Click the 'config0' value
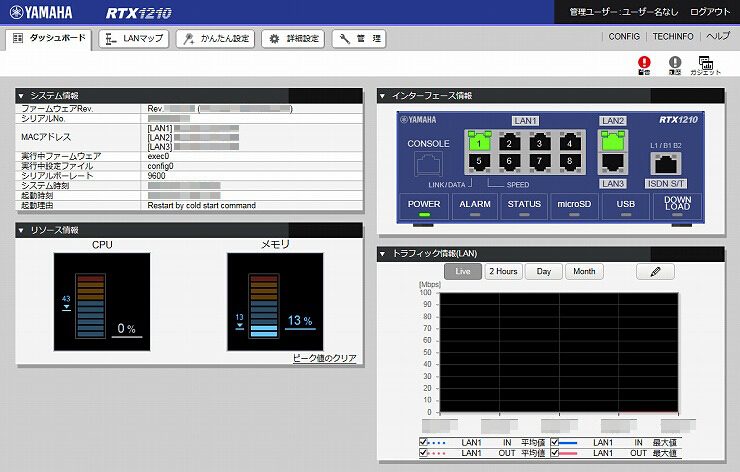Screen dimensions: 740x472 click(160, 166)
